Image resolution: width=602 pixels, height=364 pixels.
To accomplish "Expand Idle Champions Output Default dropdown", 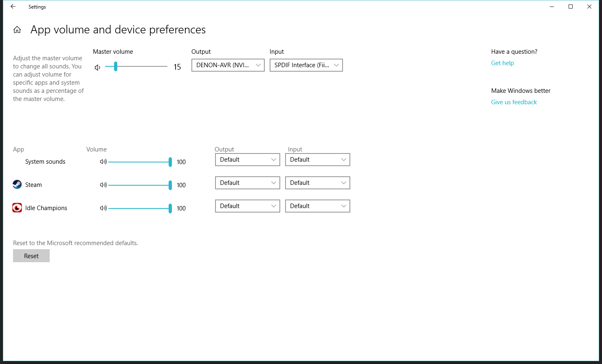I will pos(248,206).
